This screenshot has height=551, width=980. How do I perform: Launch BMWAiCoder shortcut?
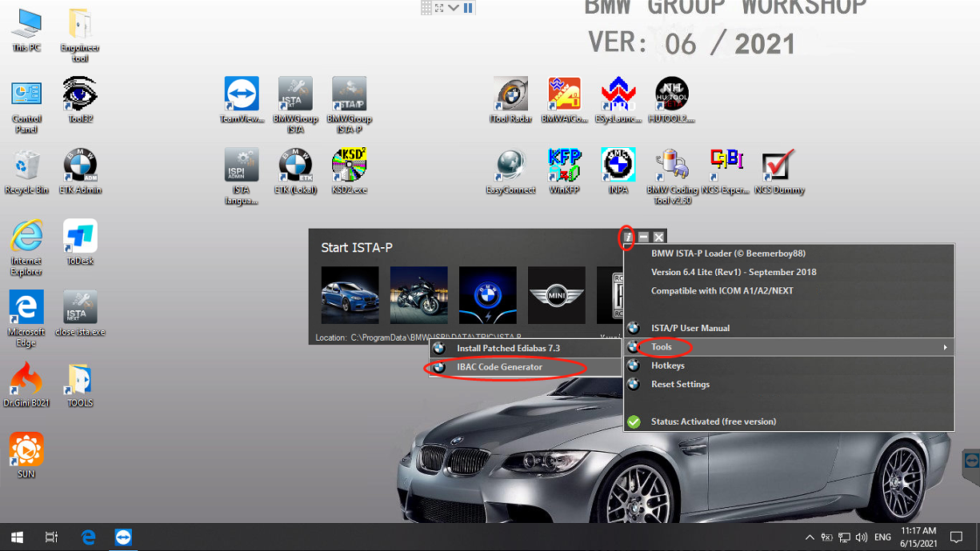click(565, 100)
